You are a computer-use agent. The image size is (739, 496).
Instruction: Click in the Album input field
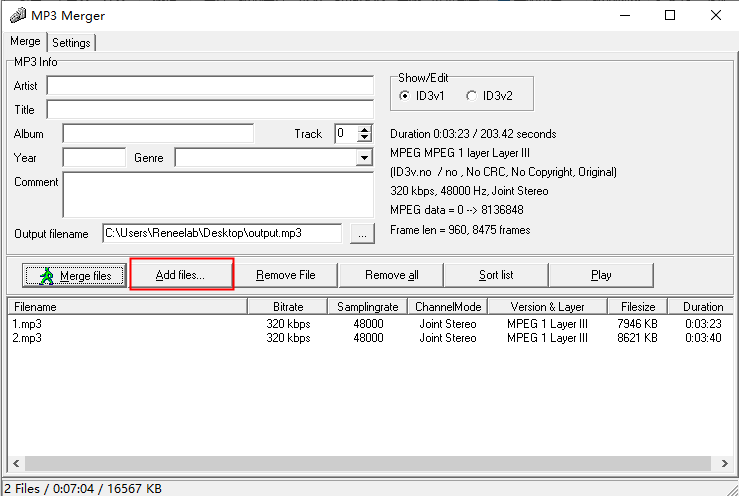[158, 133]
